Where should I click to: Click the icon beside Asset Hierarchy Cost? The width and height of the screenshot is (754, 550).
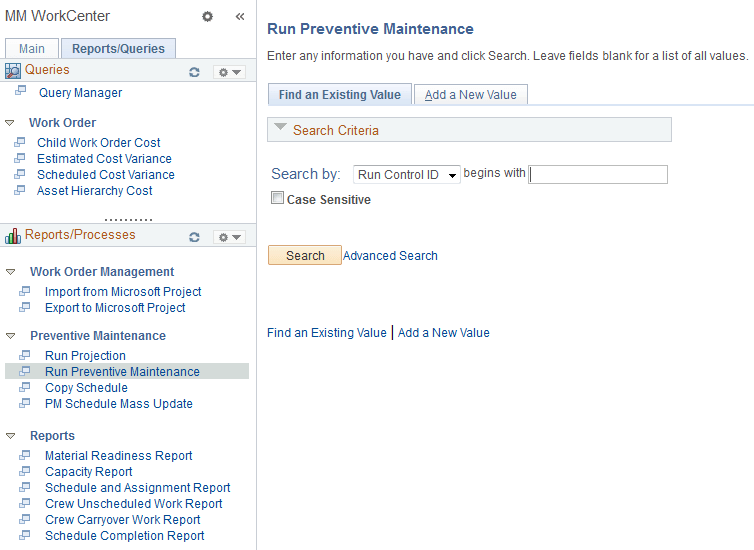[20, 190]
